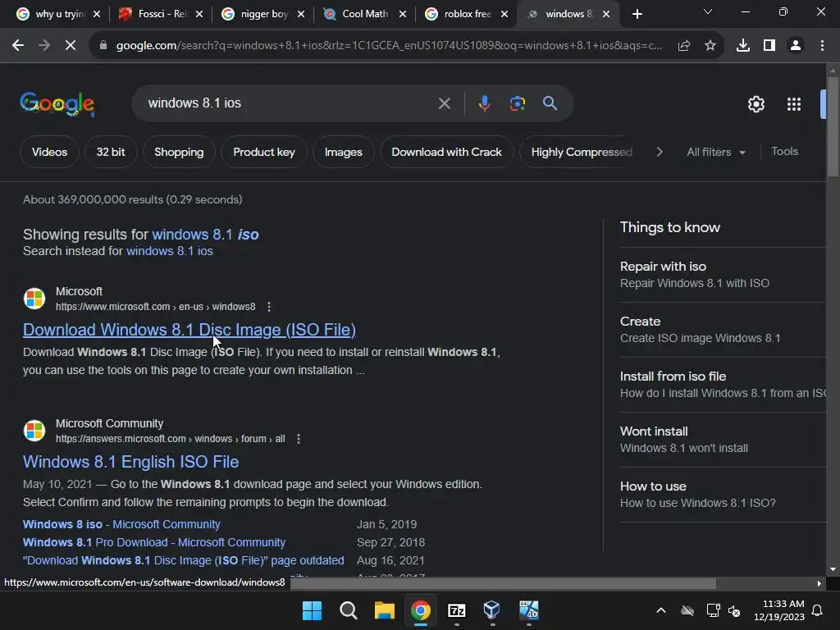
Task: Open VirtualBox from the taskbar
Action: click(492, 610)
